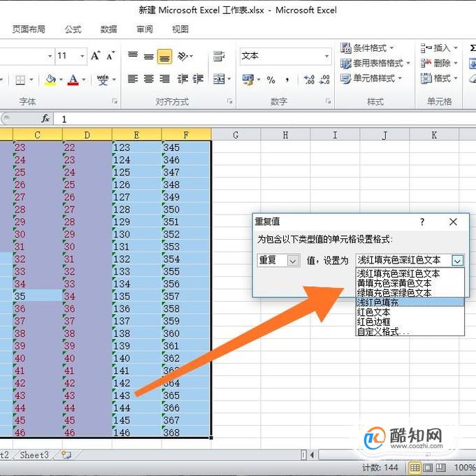Screen dimensions: 476x476
Task: Click the horizontal scrollbar left arrow
Action: pos(312,455)
